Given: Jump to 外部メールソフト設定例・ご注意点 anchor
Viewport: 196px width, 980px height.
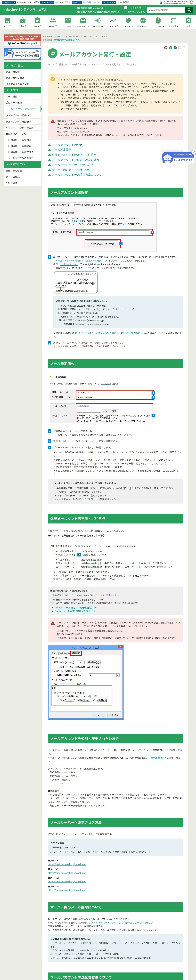Looking at the screenshot, I should [x=74, y=155].
